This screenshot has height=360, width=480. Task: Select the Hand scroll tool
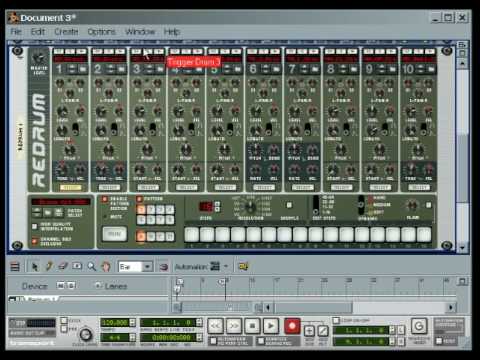pyautogui.click(x=106, y=266)
